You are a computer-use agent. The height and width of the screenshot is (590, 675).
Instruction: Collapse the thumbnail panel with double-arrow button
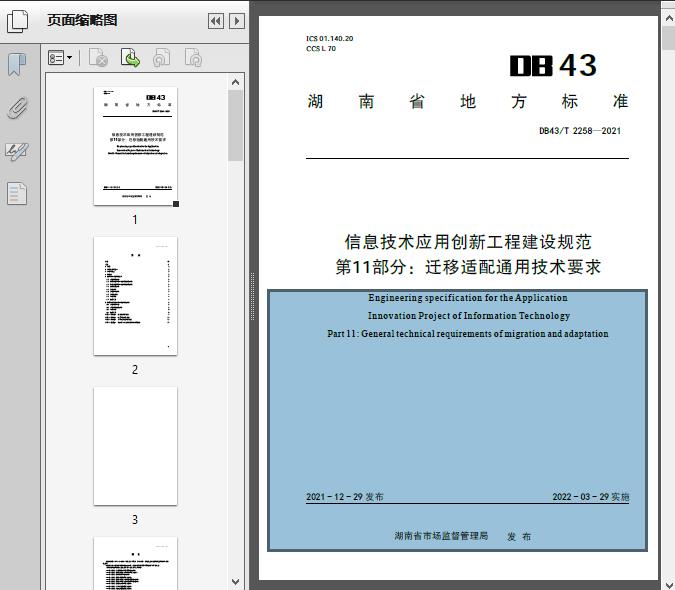(x=215, y=21)
